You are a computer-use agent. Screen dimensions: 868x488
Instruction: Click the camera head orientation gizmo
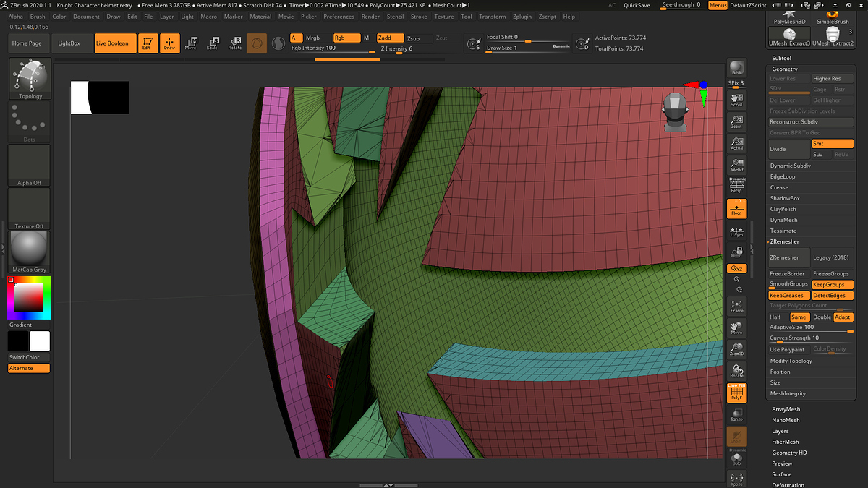[x=674, y=113]
